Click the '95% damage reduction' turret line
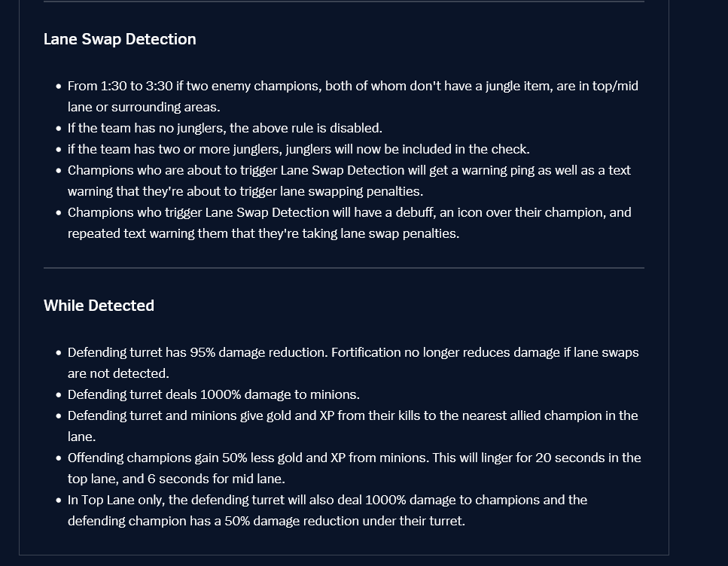 coord(353,363)
